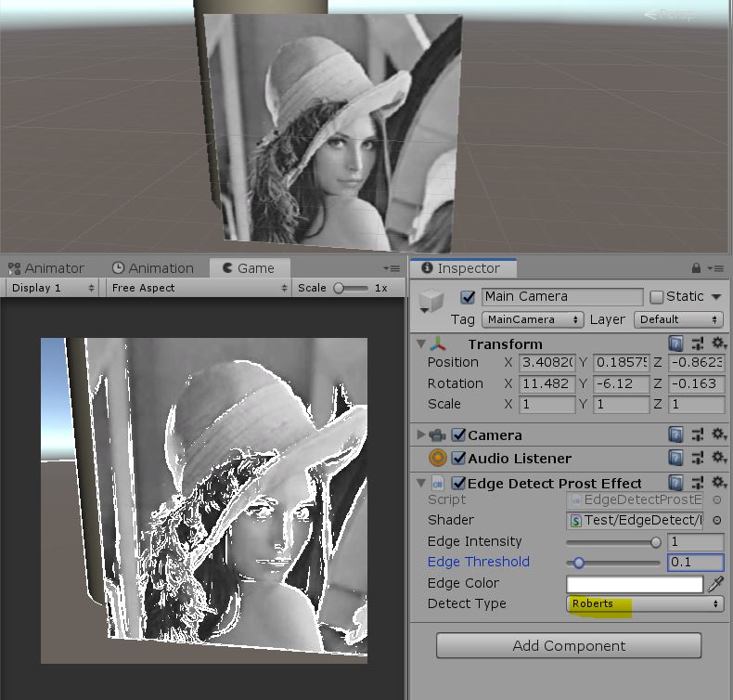Screen dimensions: 733x700
Task: Edit Position Z field
Action: click(x=696, y=363)
